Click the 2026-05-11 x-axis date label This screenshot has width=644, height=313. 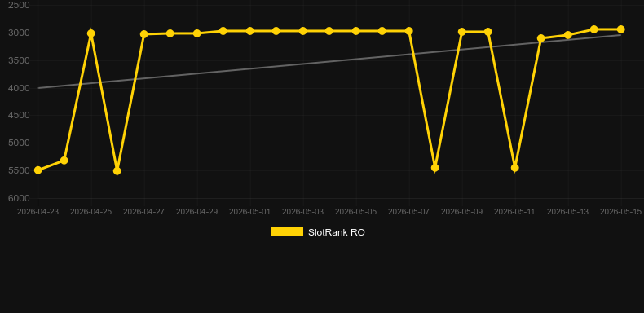514,212
